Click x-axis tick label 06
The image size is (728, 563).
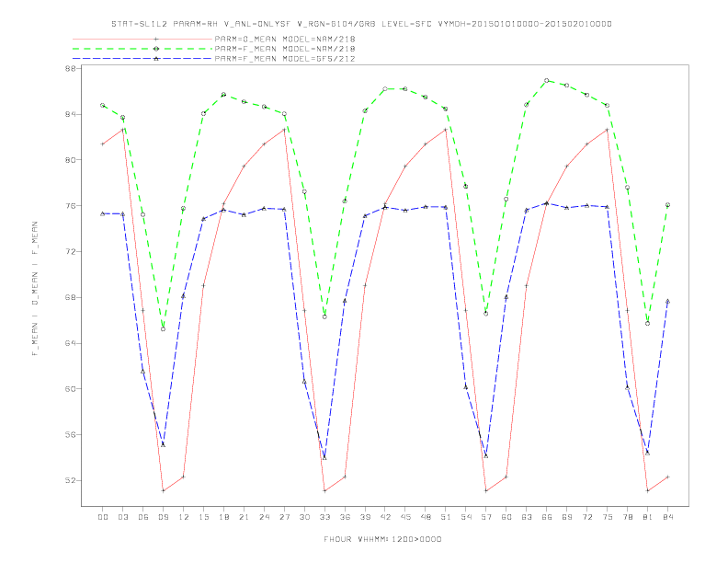(143, 517)
